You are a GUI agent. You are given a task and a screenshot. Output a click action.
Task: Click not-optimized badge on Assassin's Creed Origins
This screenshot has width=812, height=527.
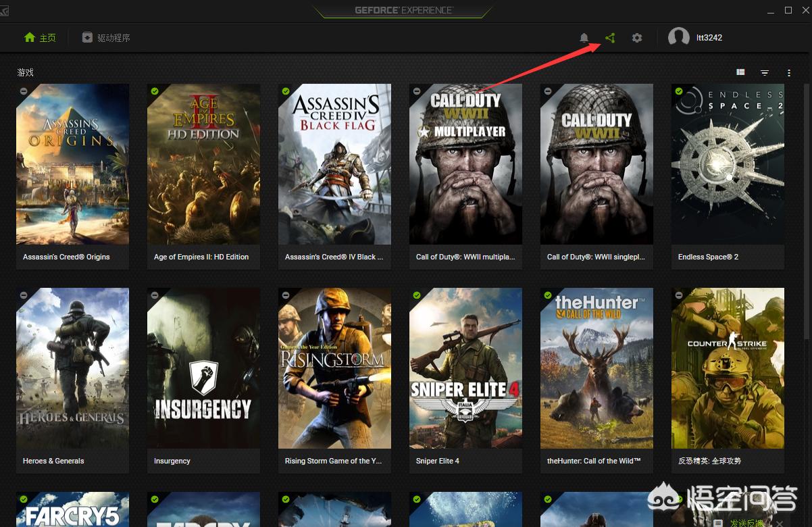click(24, 91)
